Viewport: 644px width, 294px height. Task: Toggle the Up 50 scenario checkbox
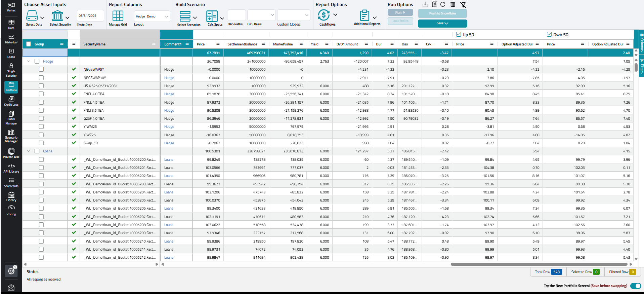coord(459,34)
